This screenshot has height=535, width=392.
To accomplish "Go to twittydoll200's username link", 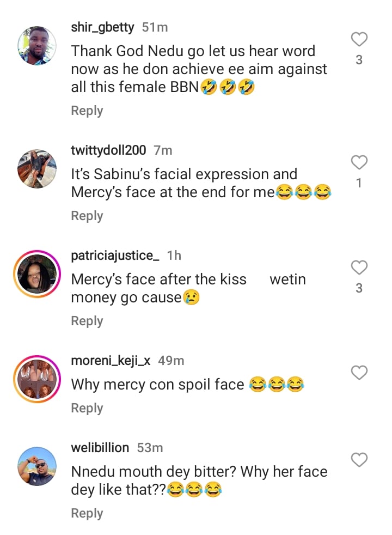I will [109, 150].
